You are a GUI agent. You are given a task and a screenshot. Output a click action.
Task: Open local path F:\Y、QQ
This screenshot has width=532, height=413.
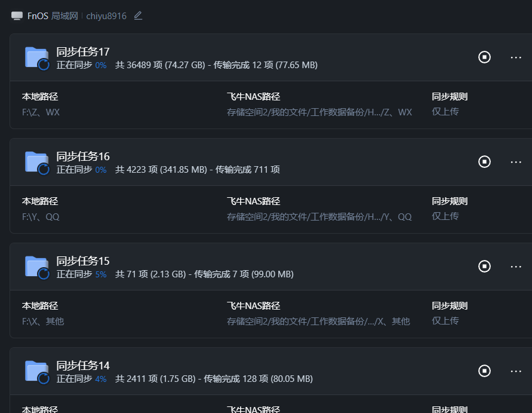41,216
